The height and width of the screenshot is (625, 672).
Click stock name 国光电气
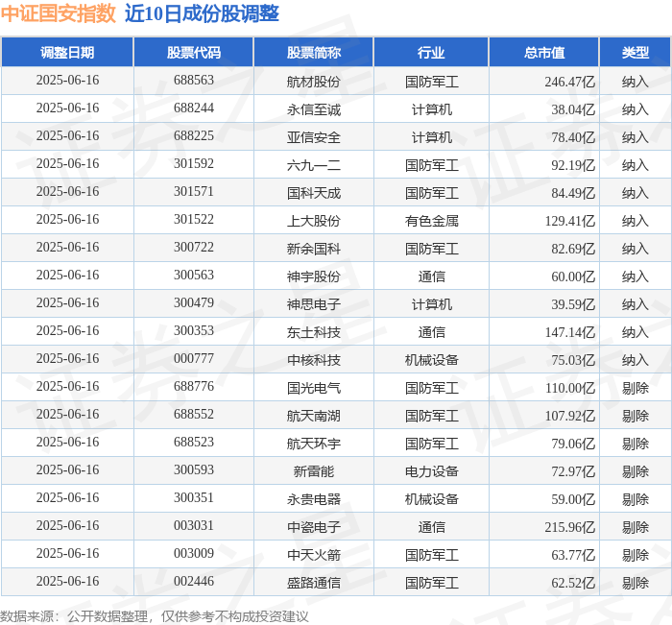click(314, 388)
